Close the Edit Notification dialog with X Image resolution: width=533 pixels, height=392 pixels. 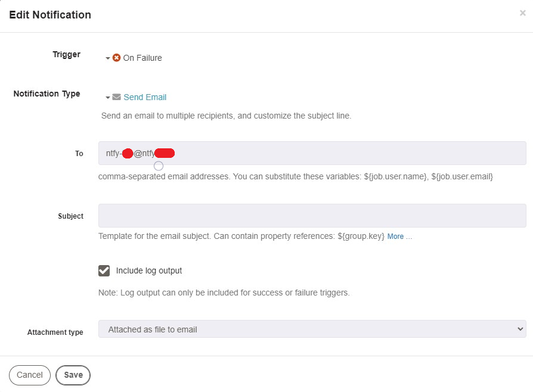tap(522, 13)
